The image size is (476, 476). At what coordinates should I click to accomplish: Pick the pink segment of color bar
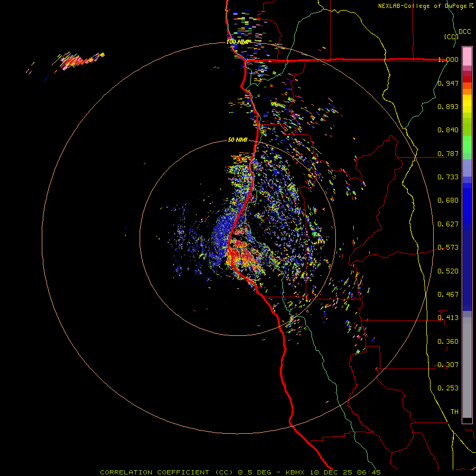pos(467,57)
